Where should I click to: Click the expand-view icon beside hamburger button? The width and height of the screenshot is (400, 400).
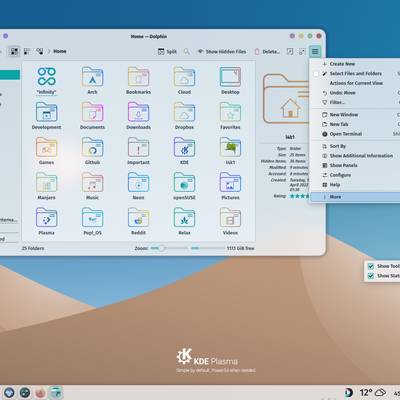point(302,51)
